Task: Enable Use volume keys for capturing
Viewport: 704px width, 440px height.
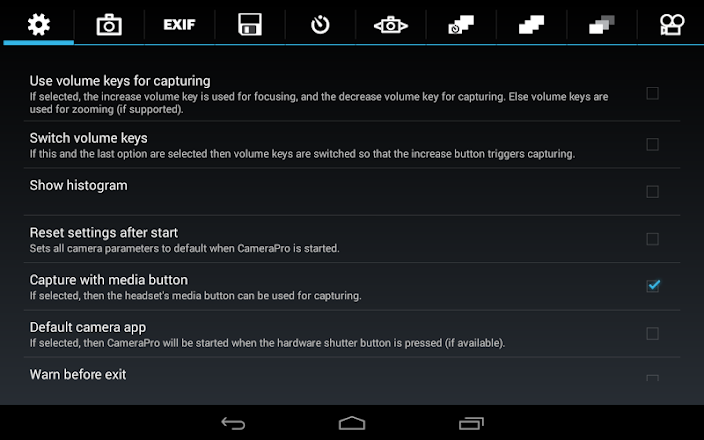Action: (x=652, y=93)
